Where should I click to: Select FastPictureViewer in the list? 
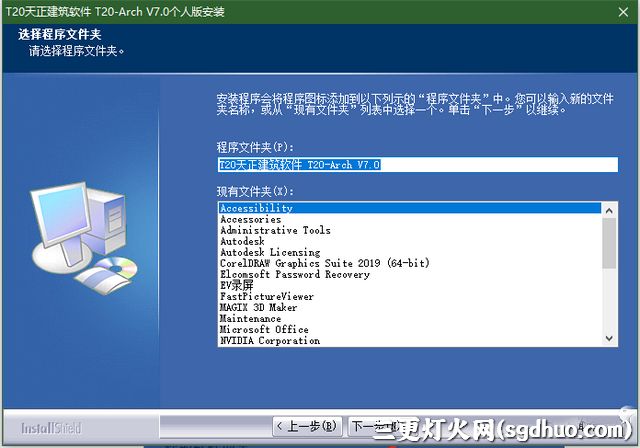(409, 296)
